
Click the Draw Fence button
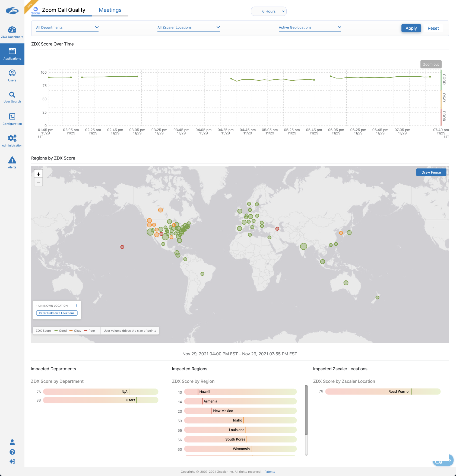(x=431, y=172)
